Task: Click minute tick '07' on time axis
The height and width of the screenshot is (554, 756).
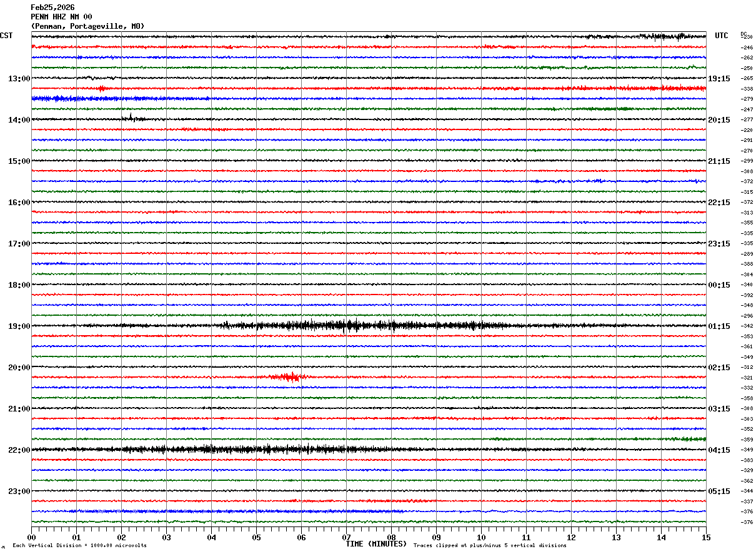Action: pos(346,538)
